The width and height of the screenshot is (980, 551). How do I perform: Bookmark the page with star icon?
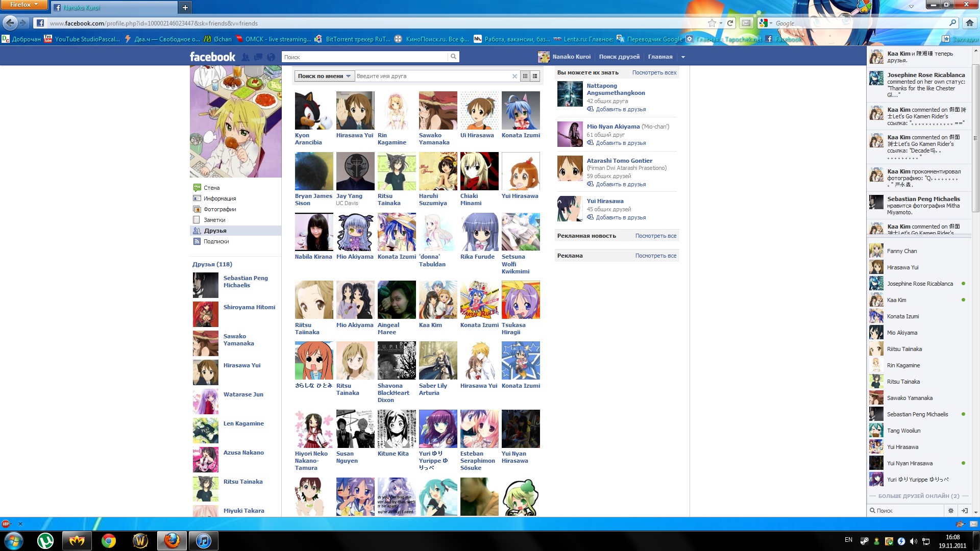click(x=712, y=23)
